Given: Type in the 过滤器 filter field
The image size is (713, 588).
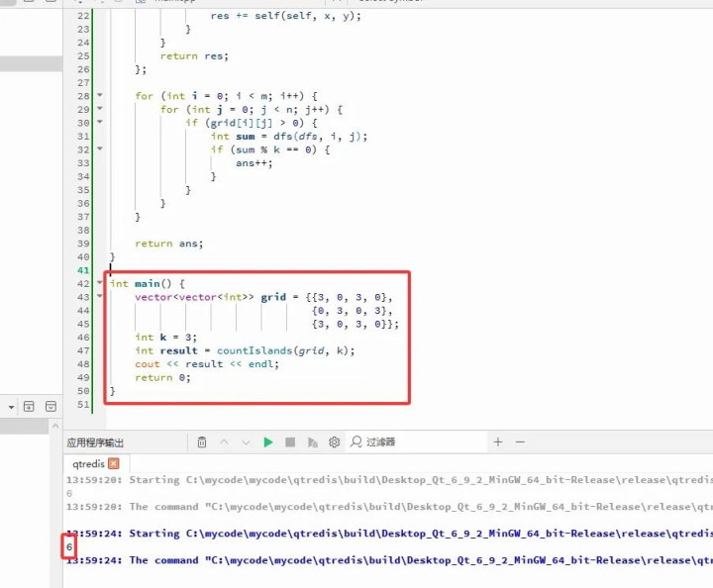Looking at the screenshot, I should pos(416,442).
